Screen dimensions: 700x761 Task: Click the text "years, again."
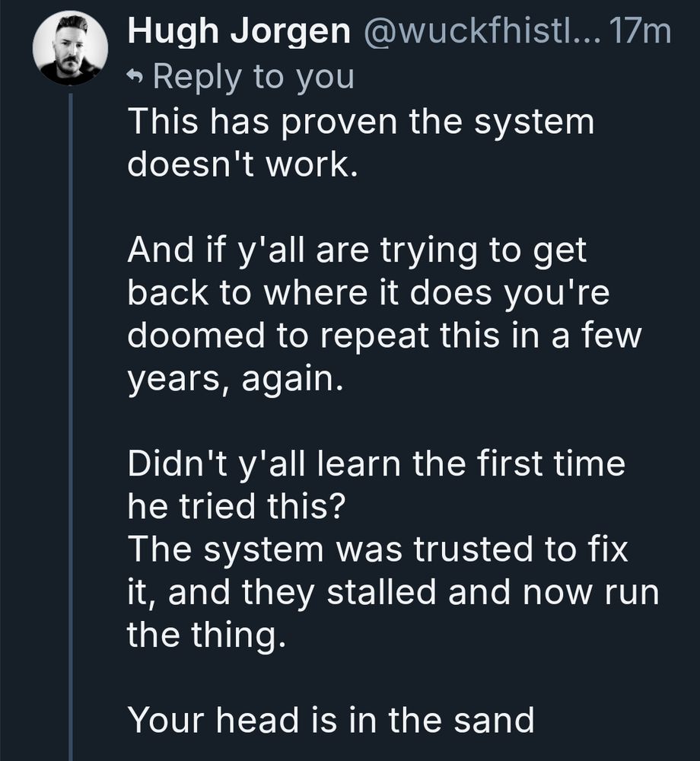(231, 380)
